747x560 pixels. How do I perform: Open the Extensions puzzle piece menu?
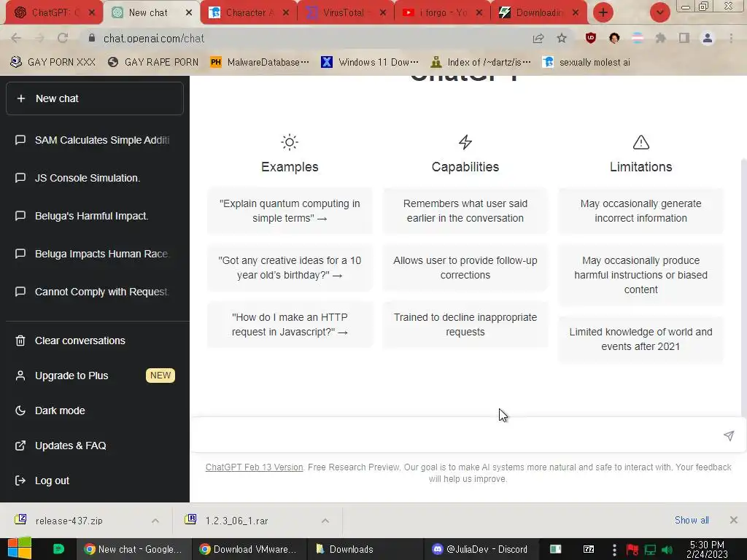(661, 38)
